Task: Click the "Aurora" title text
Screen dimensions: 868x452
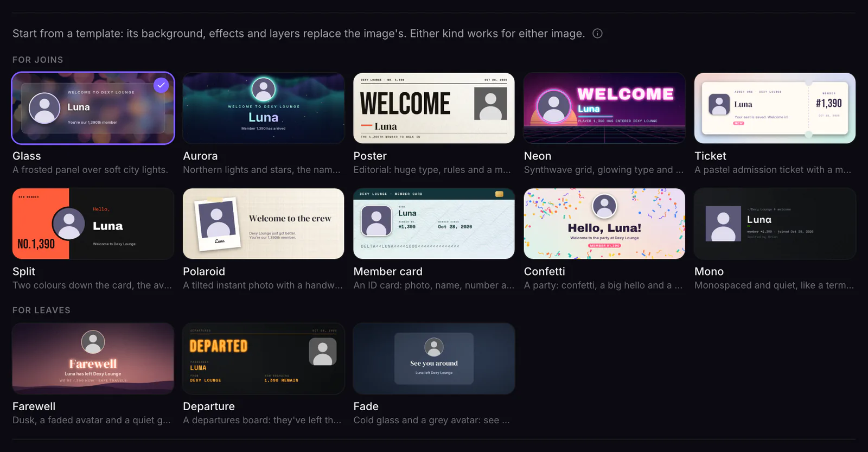Action: [x=200, y=156]
